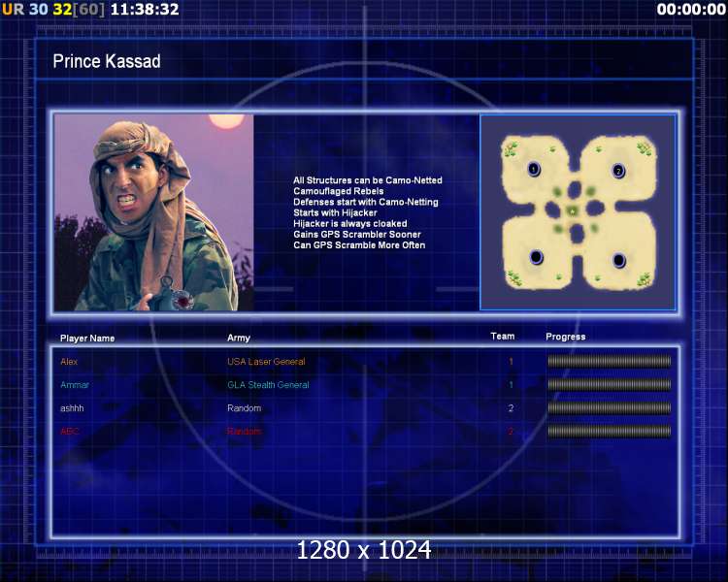Viewport: 728px width, 582px height.
Task: Click 'Can GPS Scramble More Often' line
Action: coord(359,245)
